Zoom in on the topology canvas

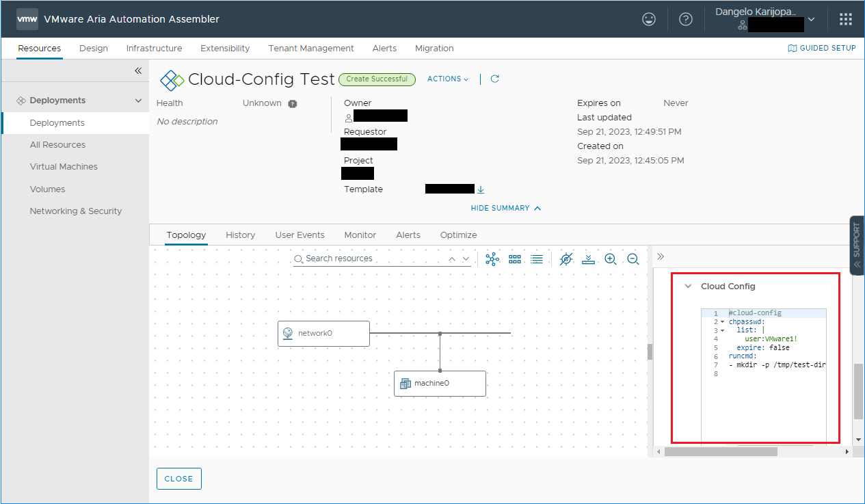tap(611, 258)
